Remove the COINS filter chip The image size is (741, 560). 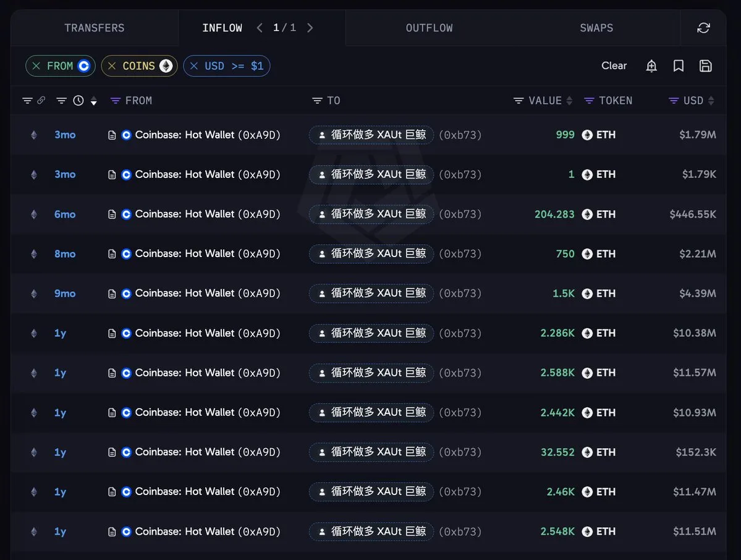(112, 66)
